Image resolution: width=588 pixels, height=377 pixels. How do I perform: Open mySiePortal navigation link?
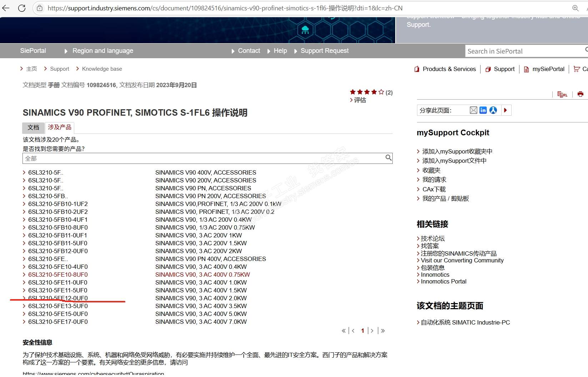pyautogui.click(x=548, y=69)
